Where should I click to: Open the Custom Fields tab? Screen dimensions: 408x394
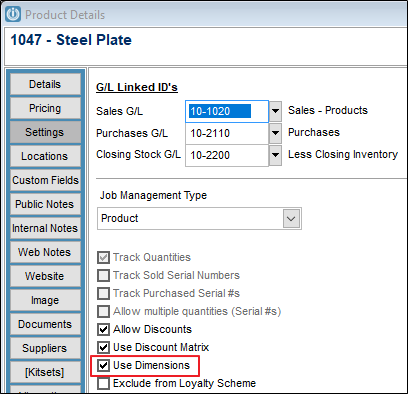point(45,180)
